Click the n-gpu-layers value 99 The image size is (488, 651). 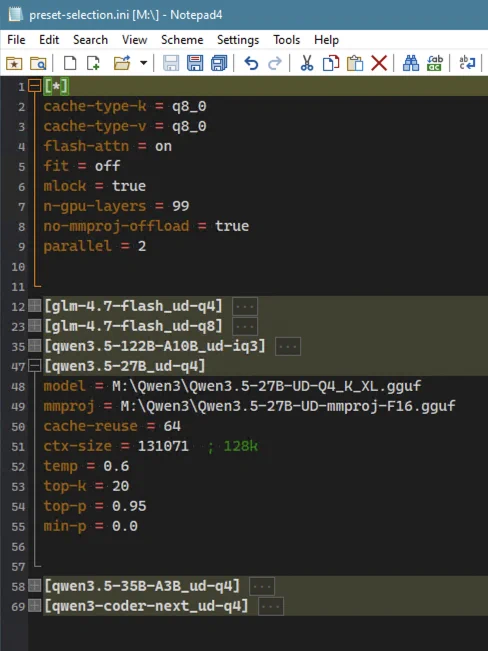[x=181, y=206]
